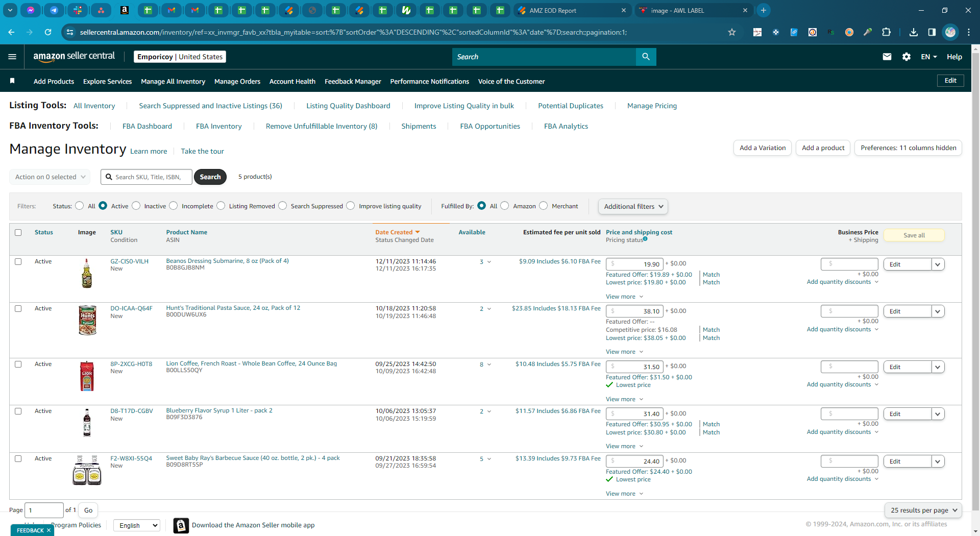Open the settings gear icon
Screen dimensions: 980x536
tap(906, 57)
